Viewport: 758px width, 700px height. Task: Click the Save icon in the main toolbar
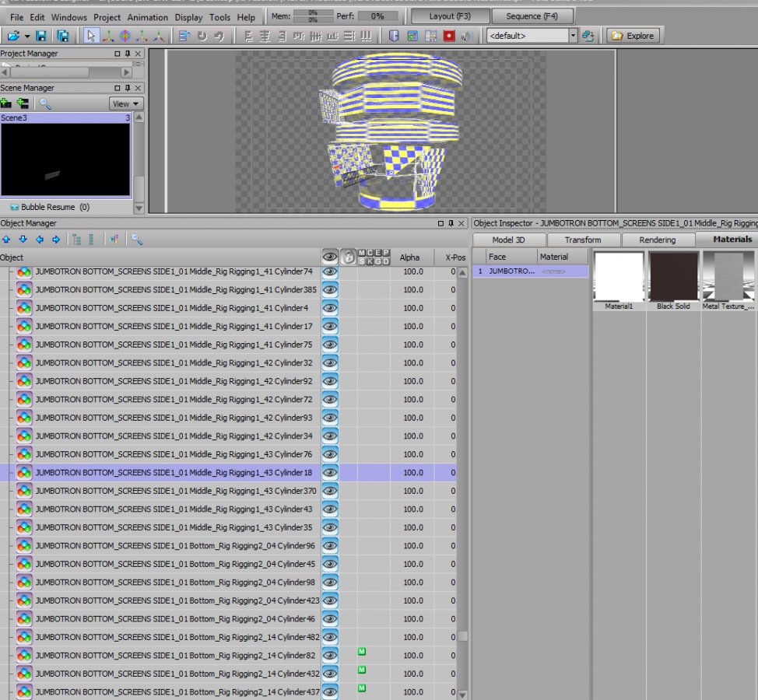click(x=40, y=36)
